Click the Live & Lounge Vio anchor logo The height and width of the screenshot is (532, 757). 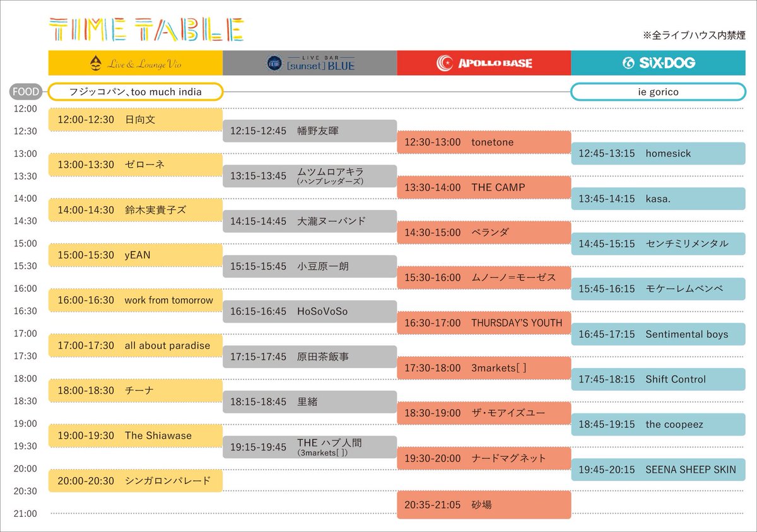(x=96, y=63)
